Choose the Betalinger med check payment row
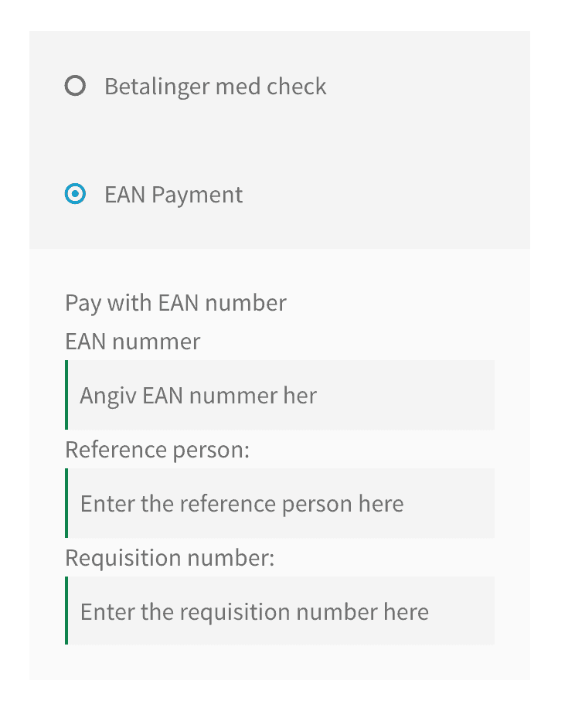Screen dimensions: 575x728 280,86
